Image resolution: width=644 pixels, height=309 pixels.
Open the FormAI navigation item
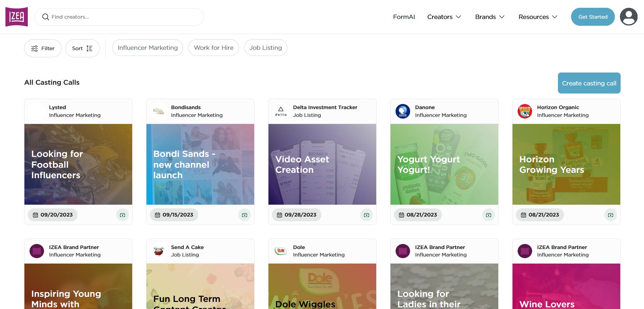[x=404, y=17]
